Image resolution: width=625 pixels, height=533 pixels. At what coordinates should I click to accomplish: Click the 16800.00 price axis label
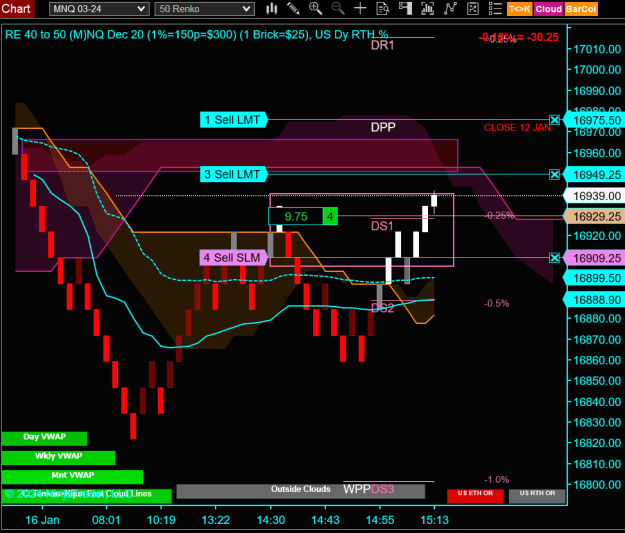597,484
